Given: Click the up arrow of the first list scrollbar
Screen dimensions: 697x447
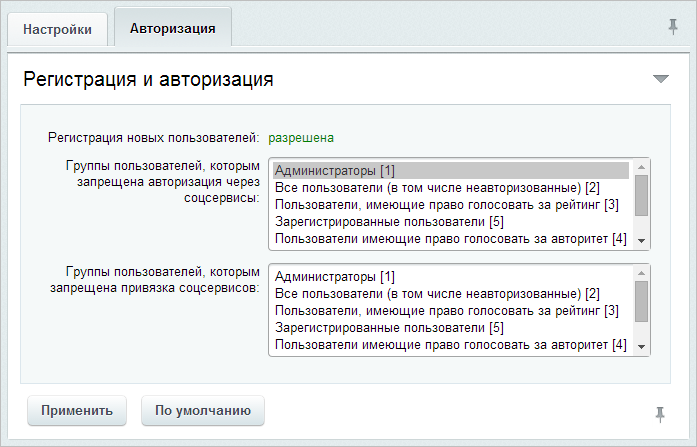Looking at the screenshot, I should click(641, 167).
